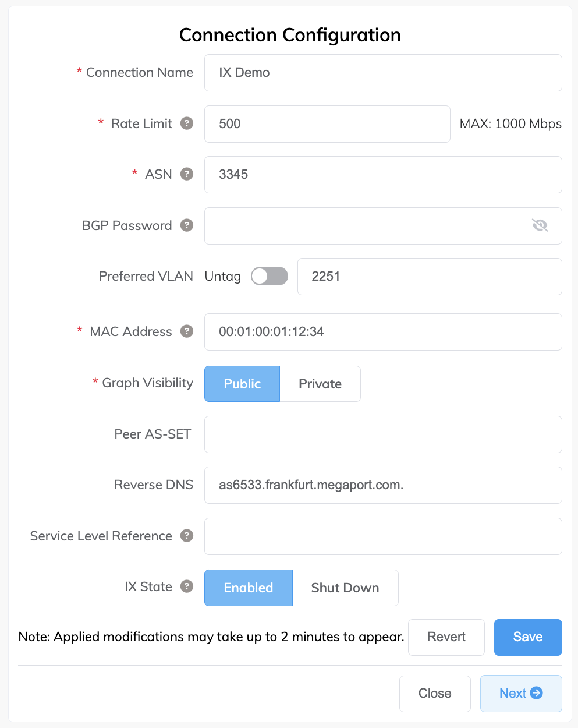Click the ASN input showing 3345
The image size is (578, 728).
tap(382, 175)
